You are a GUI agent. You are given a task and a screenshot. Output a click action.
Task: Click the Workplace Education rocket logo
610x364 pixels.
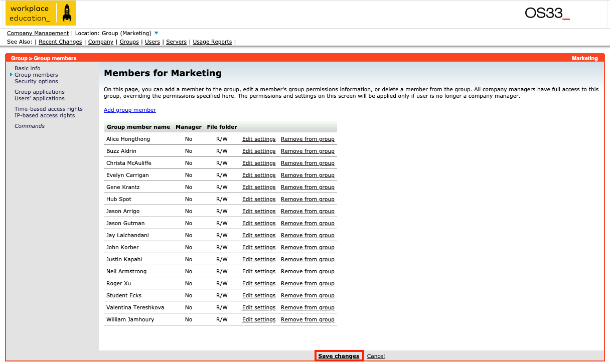(x=41, y=13)
